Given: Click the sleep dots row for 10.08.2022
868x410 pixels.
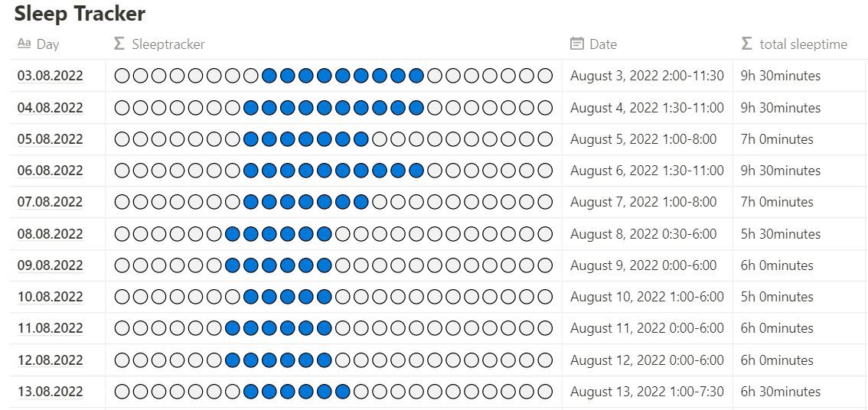Looking at the screenshot, I should (x=333, y=297).
